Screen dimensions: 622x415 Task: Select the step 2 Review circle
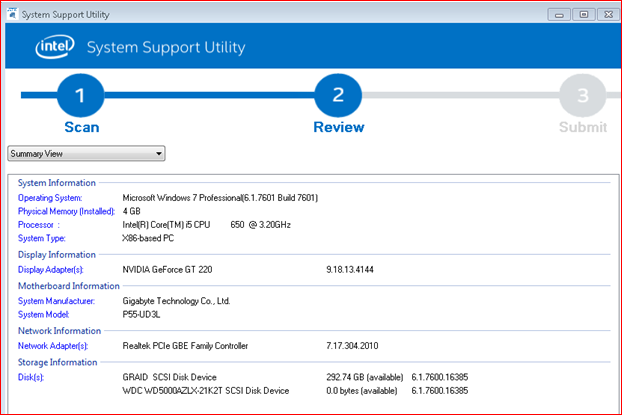pos(338,95)
